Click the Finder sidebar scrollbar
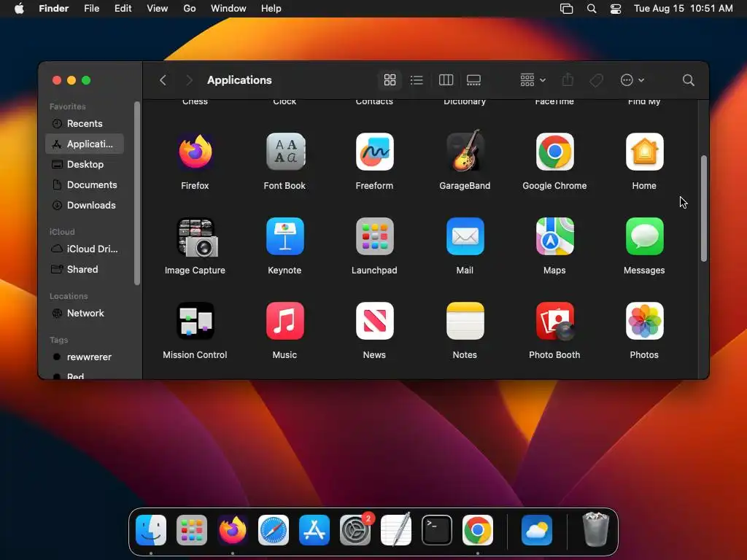The width and height of the screenshot is (747, 560). (x=137, y=192)
